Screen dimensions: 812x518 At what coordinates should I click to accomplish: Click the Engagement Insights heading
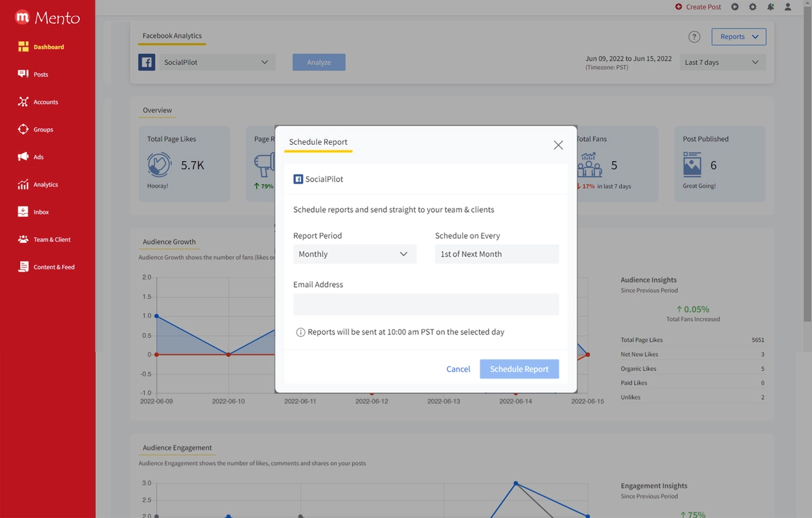654,485
